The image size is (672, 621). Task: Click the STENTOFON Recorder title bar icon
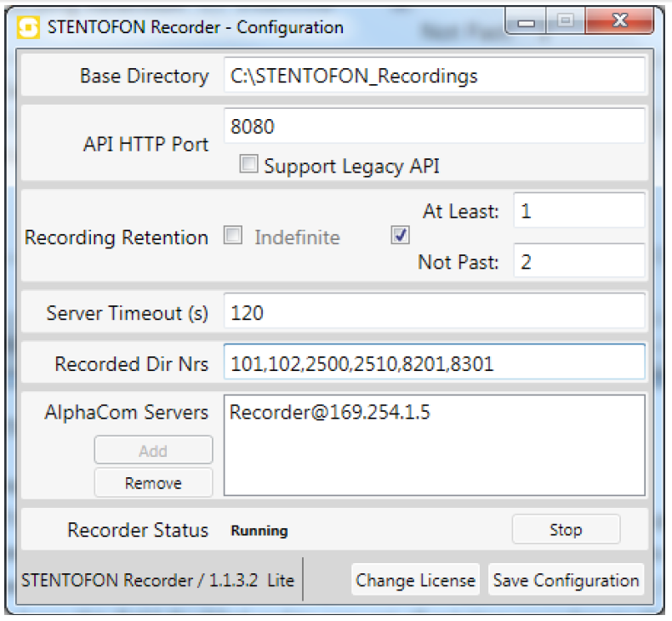tap(29, 26)
